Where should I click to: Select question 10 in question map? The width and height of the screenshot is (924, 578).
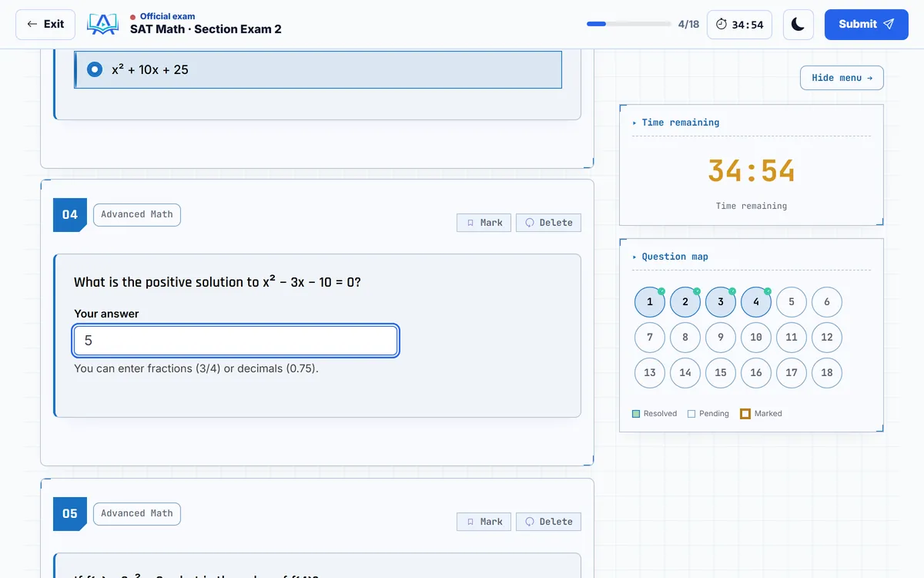756,338
